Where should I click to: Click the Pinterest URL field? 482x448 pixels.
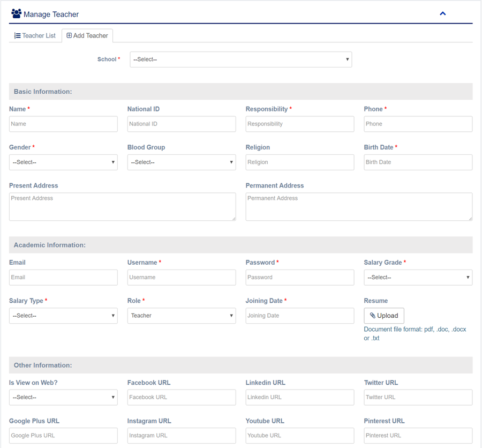pyautogui.click(x=418, y=436)
